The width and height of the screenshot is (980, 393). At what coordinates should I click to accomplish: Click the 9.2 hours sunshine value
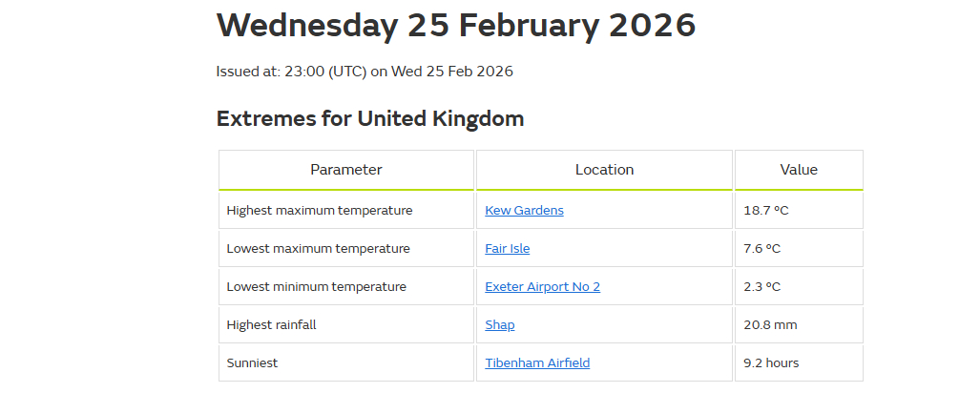coord(771,362)
